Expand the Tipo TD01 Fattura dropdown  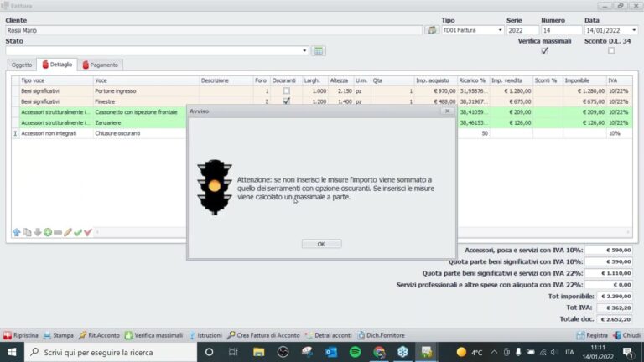point(500,30)
